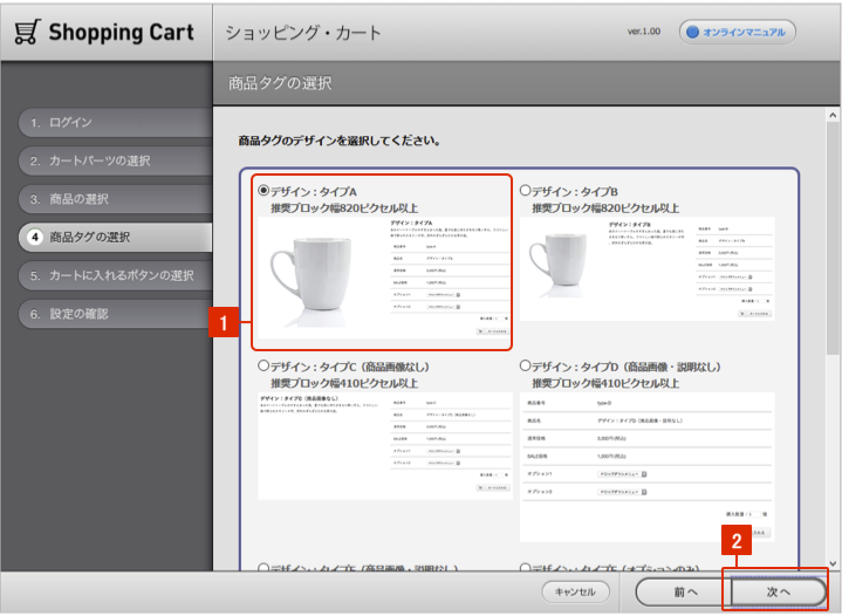
Task: Go to step 3. 商品の選択
Action: [115, 199]
